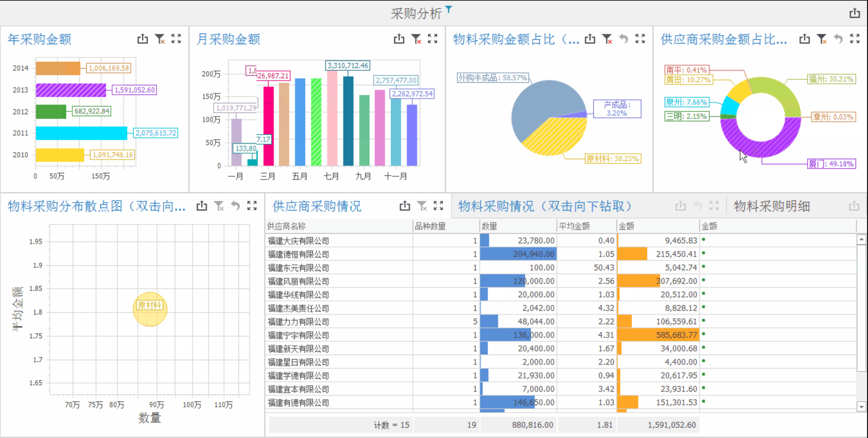Viewport: 868px width, 438px height.
Task: Click the dashboard export icon at top right
Action: 854,13
